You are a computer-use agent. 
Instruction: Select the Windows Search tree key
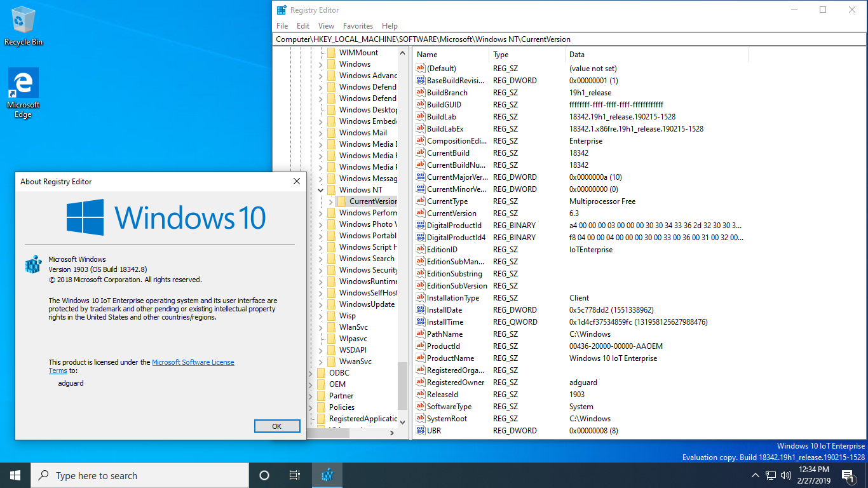tap(367, 259)
